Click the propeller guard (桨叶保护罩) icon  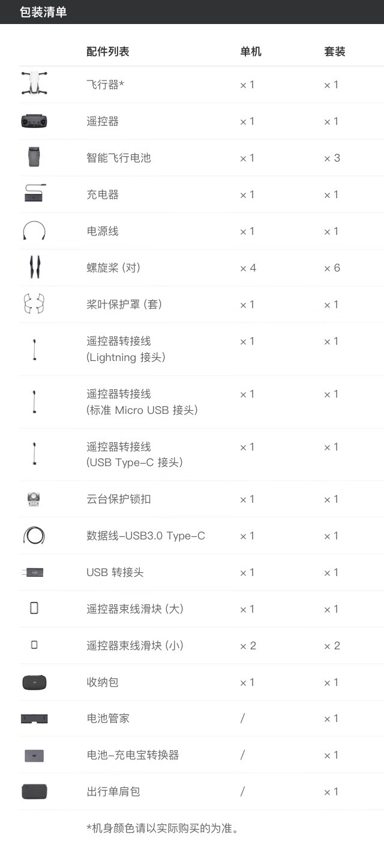pyautogui.click(x=34, y=304)
